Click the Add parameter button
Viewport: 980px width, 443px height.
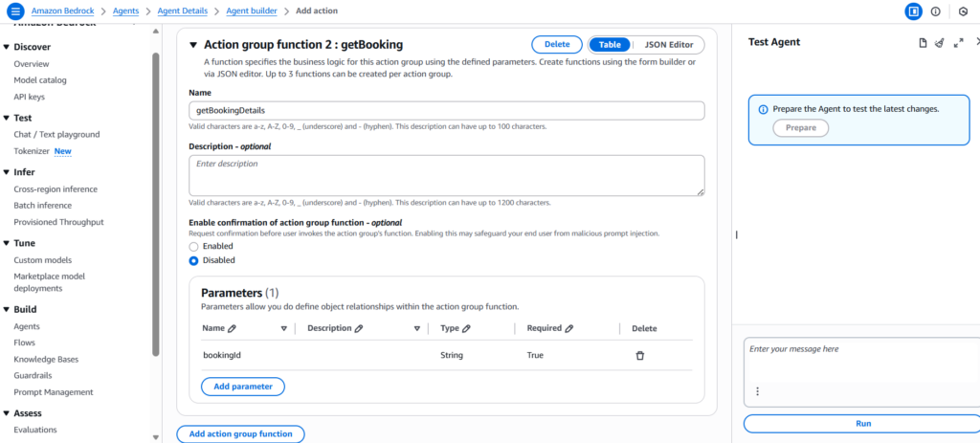coord(243,387)
